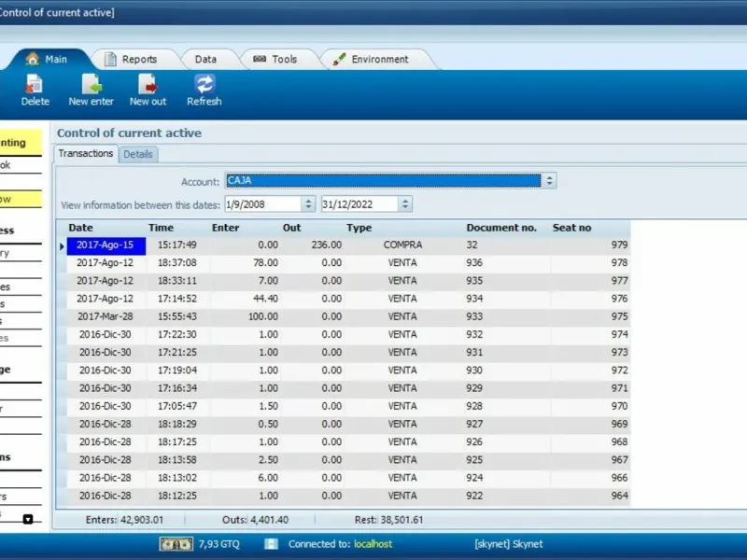Select row with time 18:37:08
This screenshot has height=560, width=747.
click(x=176, y=263)
